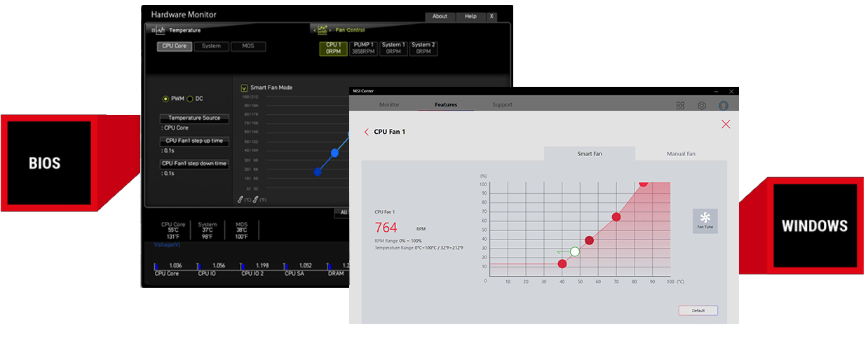This screenshot has height=341, width=868.
Task: Run Fan Tune with the fan icon
Action: click(705, 220)
